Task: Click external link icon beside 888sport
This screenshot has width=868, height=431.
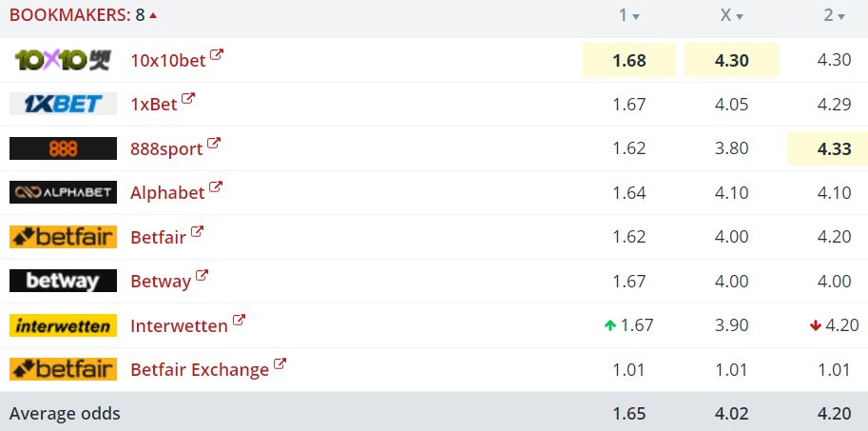Action: point(214,143)
